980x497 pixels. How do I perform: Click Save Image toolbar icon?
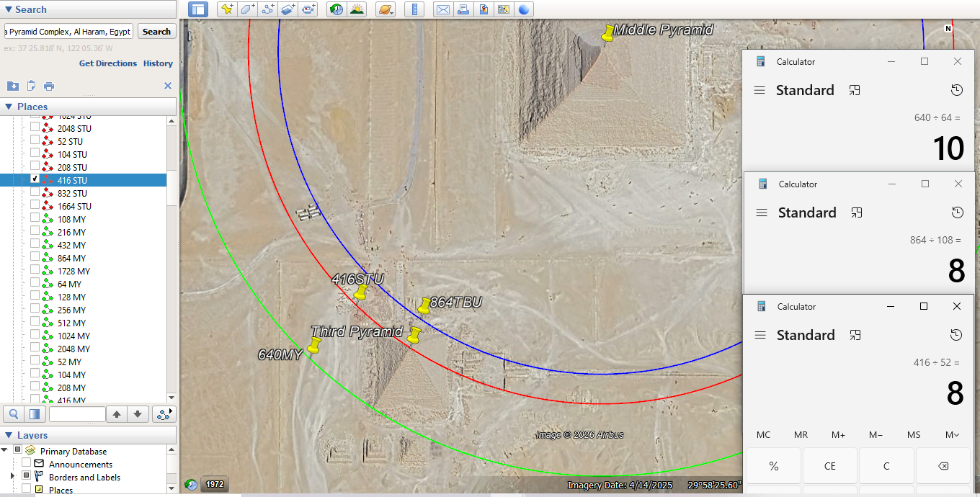pyautogui.click(x=484, y=9)
